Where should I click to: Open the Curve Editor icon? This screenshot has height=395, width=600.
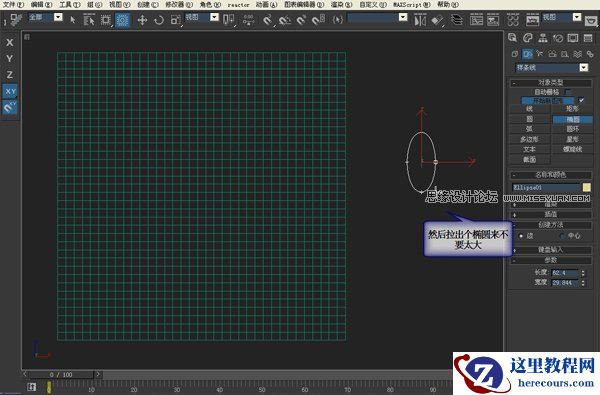[476, 20]
